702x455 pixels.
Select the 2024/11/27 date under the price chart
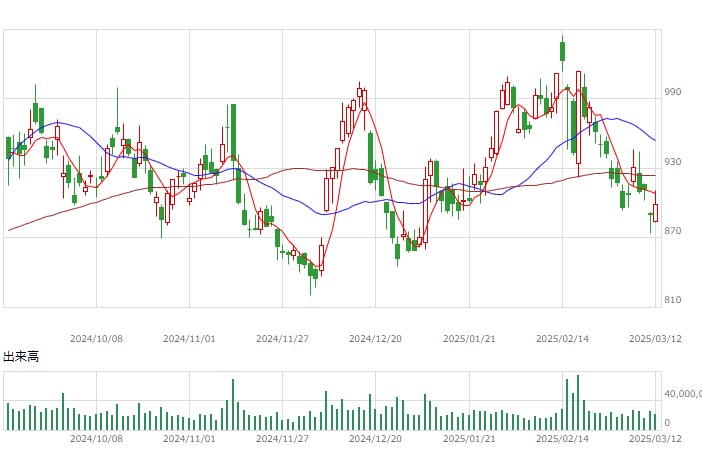click(x=283, y=339)
